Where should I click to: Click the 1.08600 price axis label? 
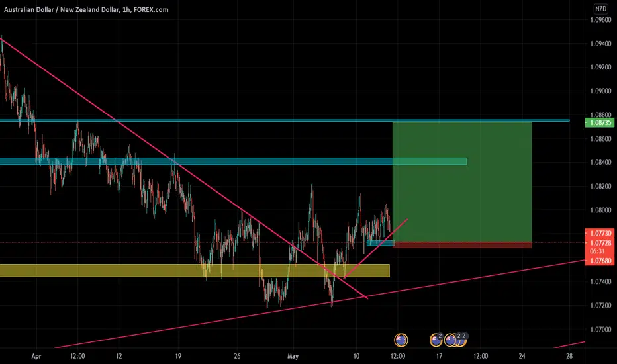600,138
